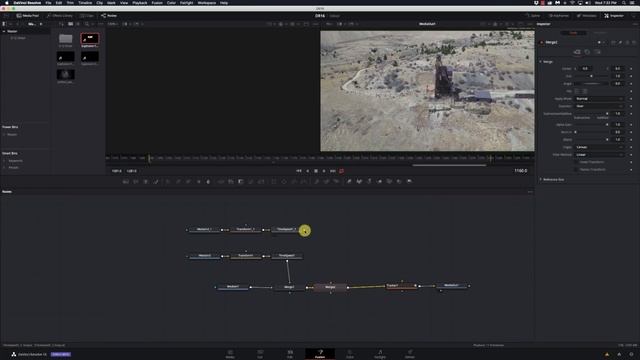Open the Settings tab icon in Inspector
The image size is (640, 360).
[x=598, y=52]
